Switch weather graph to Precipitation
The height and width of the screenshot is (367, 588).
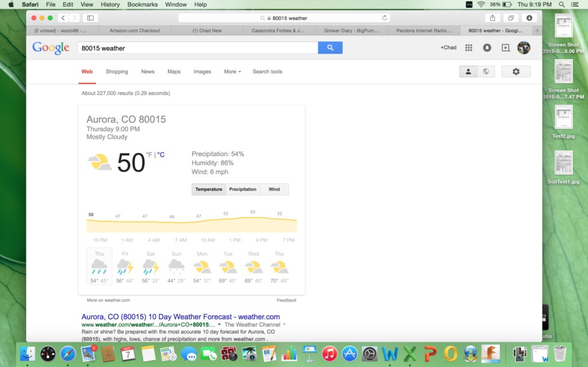pyautogui.click(x=242, y=189)
